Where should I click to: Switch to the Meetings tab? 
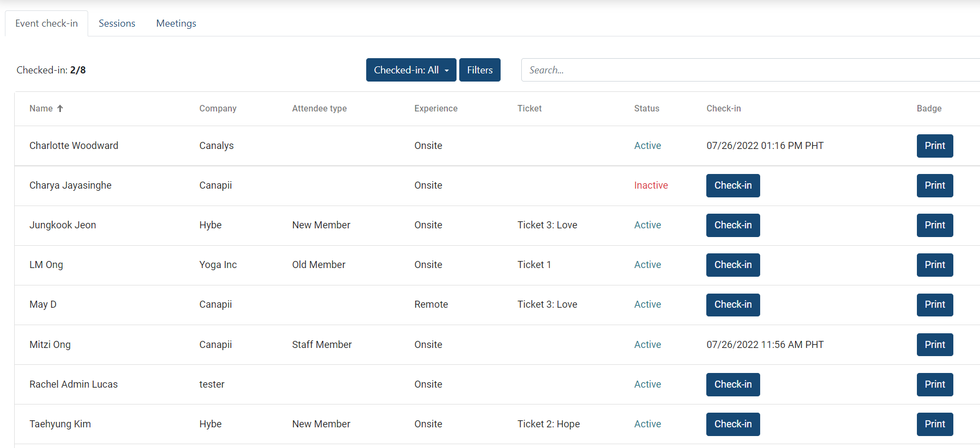tap(176, 23)
